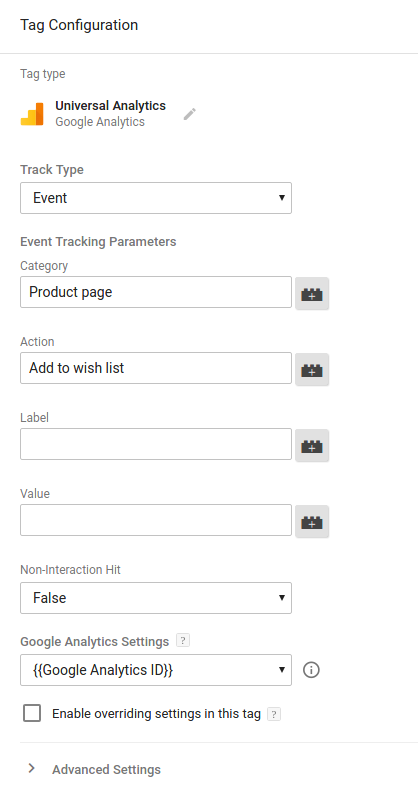The image size is (418, 790).
Task: Open the Non-Interaction Hit dropdown showing False
Action: (x=156, y=598)
